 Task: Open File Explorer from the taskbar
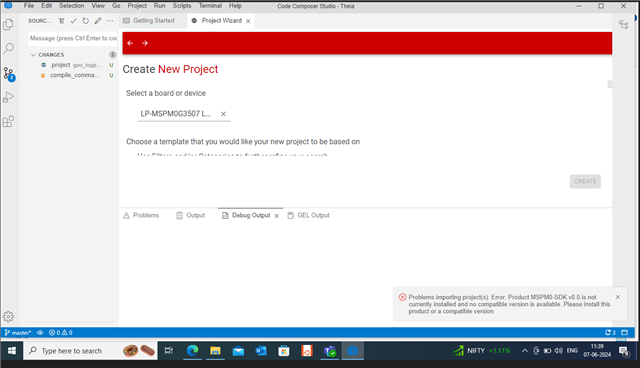pyautogui.click(x=215, y=351)
